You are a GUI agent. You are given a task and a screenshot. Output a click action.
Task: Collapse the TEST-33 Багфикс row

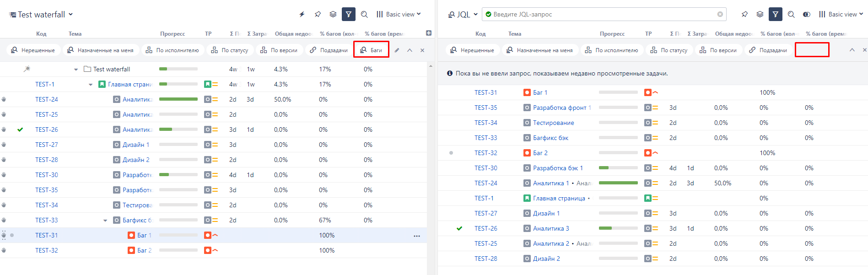coord(105,221)
